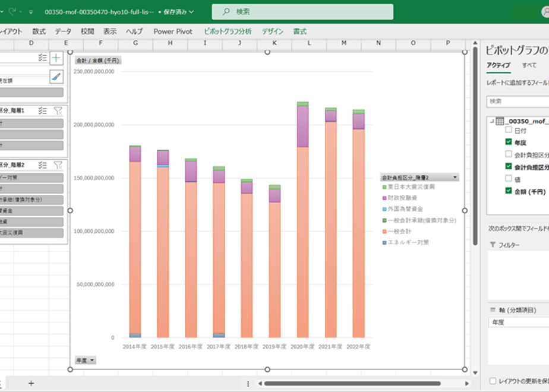Click the horizontal scrollbar right arrow
Viewport: 549px width, 392px height.
[467, 384]
